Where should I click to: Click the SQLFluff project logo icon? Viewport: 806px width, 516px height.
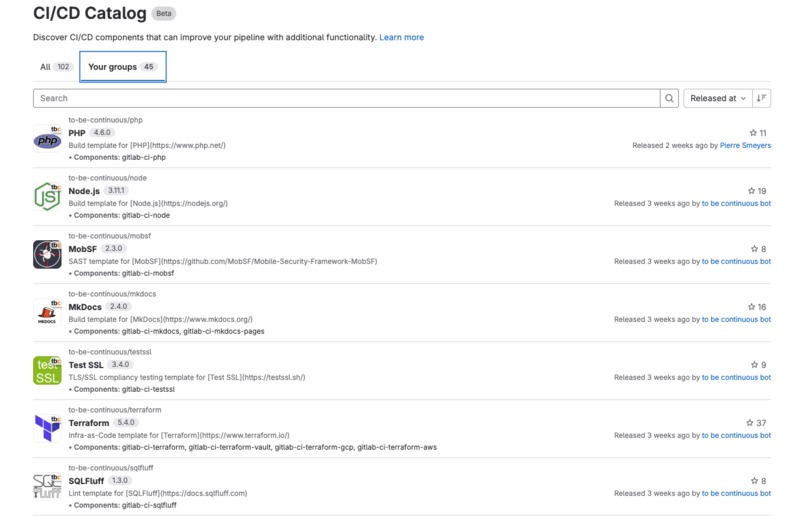tap(47, 487)
